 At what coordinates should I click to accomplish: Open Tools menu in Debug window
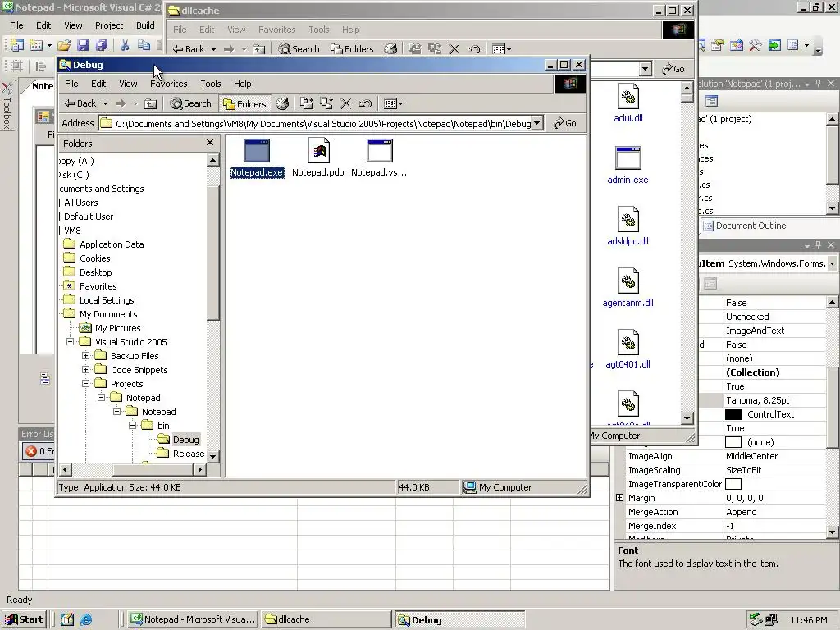click(211, 84)
